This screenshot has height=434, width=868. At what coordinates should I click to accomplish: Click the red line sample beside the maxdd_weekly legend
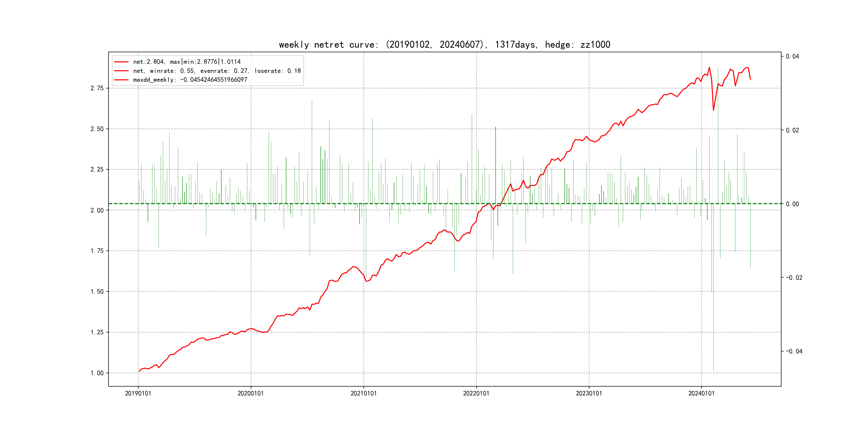point(121,80)
